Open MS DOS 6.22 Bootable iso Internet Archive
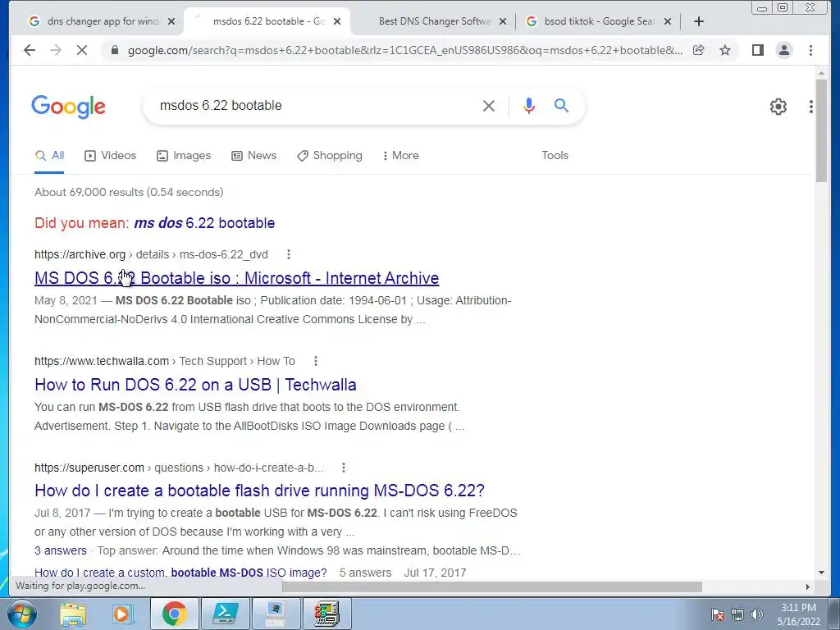The width and height of the screenshot is (840, 630). [237, 278]
